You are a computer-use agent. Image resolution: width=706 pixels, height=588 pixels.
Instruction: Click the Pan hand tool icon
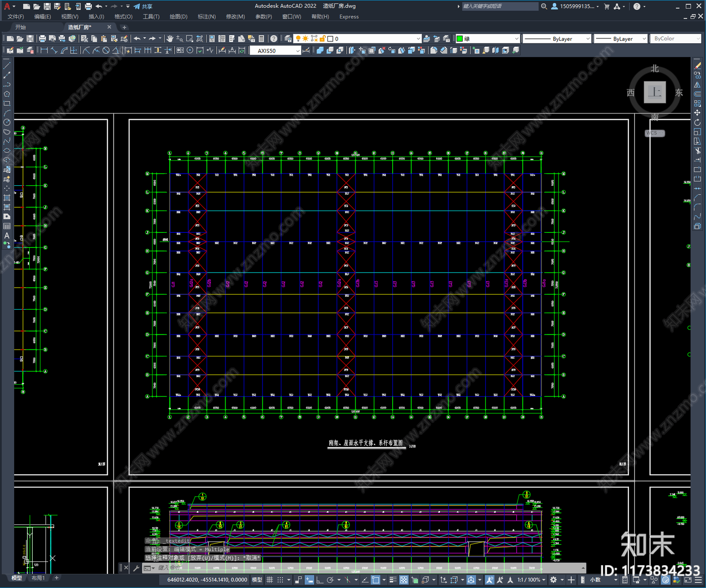click(x=170, y=39)
